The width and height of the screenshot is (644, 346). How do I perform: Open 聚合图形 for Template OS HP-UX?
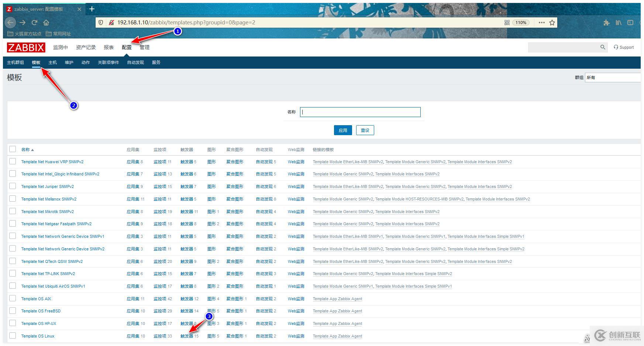235,323
